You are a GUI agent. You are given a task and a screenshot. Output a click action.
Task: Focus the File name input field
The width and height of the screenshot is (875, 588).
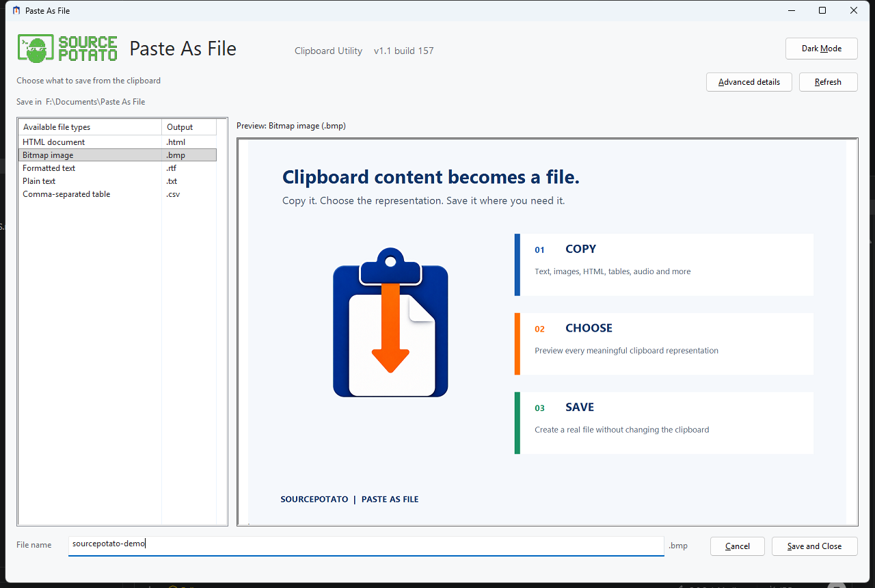[366, 545]
